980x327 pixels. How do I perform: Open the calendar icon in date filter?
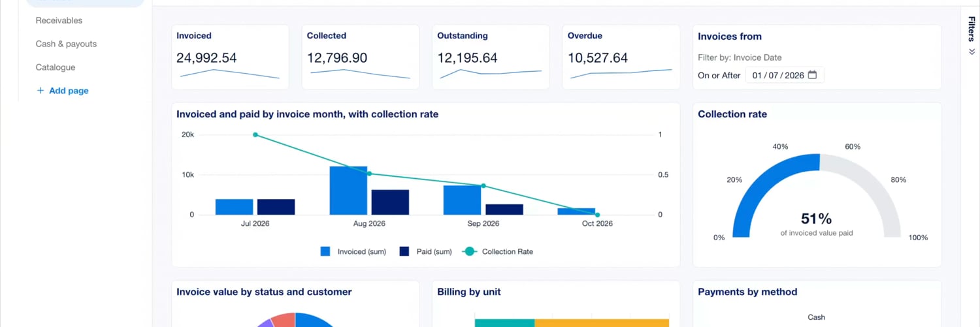pos(812,75)
